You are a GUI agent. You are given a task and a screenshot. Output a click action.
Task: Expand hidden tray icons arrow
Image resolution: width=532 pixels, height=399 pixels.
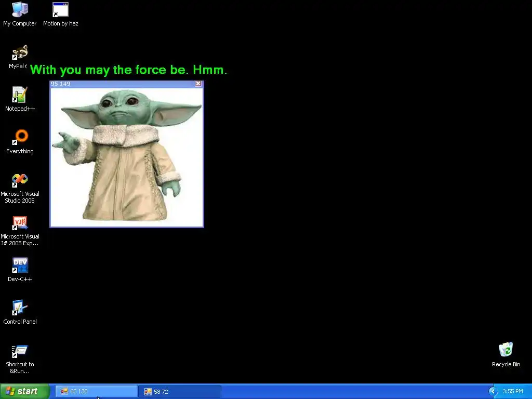click(493, 392)
